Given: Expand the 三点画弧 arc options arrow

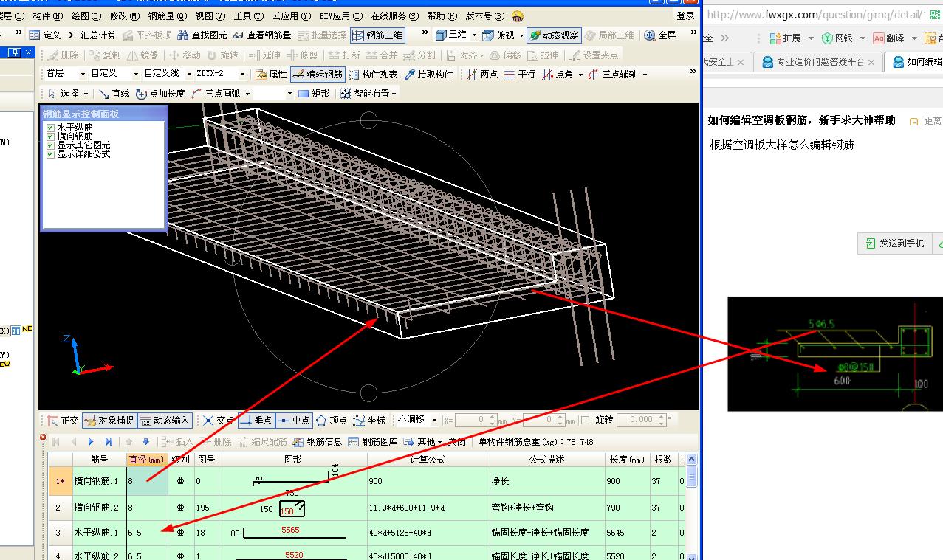Looking at the screenshot, I should tap(247, 94).
